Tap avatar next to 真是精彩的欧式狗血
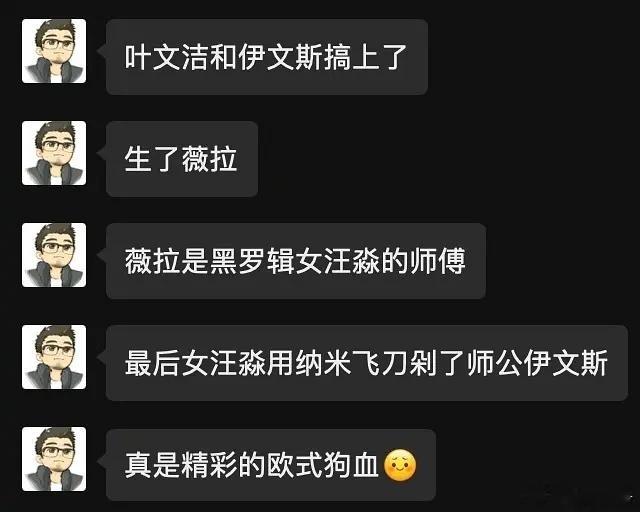Screen dimensions: 640x512 (x=54, y=459)
